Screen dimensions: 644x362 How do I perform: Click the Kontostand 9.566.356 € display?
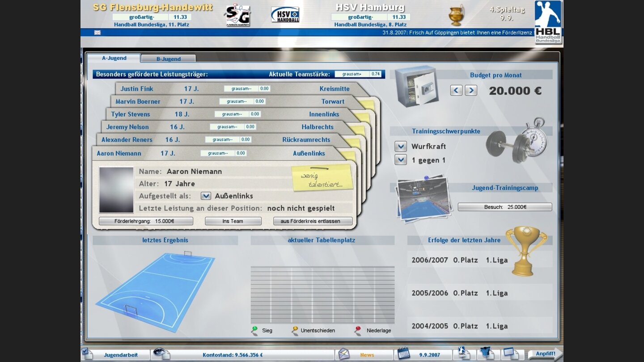(233, 355)
